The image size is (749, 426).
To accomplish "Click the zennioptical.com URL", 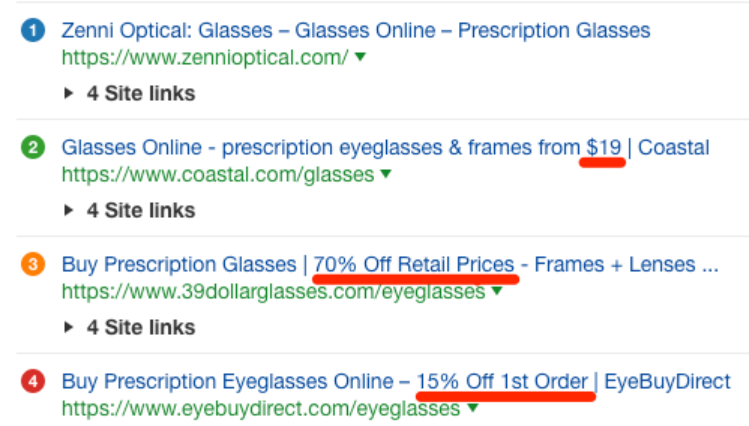I will [x=205, y=58].
